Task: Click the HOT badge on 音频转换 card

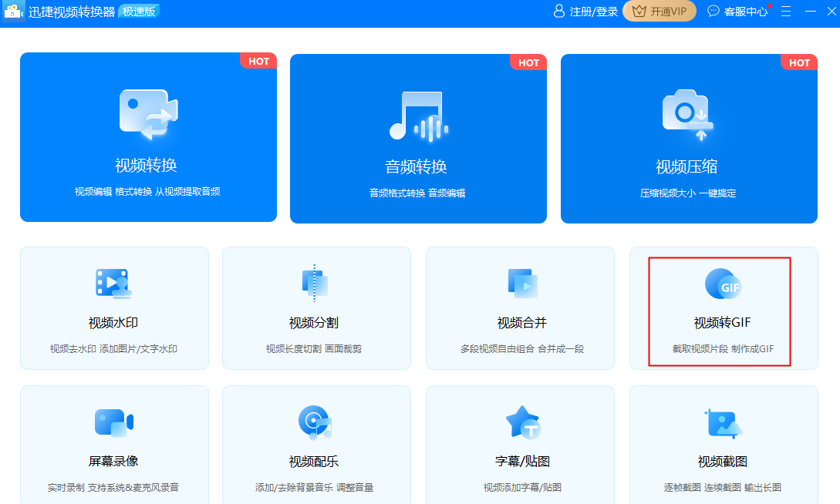Action: point(528,62)
